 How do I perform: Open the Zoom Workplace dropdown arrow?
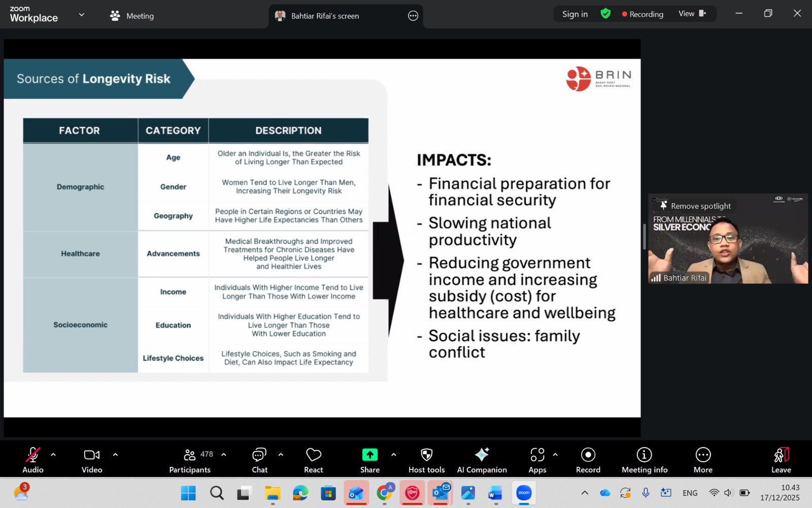pyautogui.click(x=82, y=15)
